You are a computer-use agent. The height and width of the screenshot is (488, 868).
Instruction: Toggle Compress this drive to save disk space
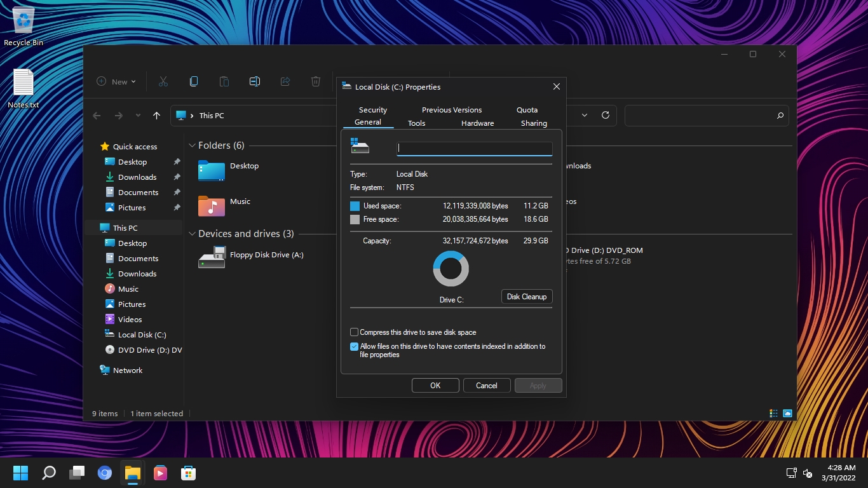click(x=354, y=332)
